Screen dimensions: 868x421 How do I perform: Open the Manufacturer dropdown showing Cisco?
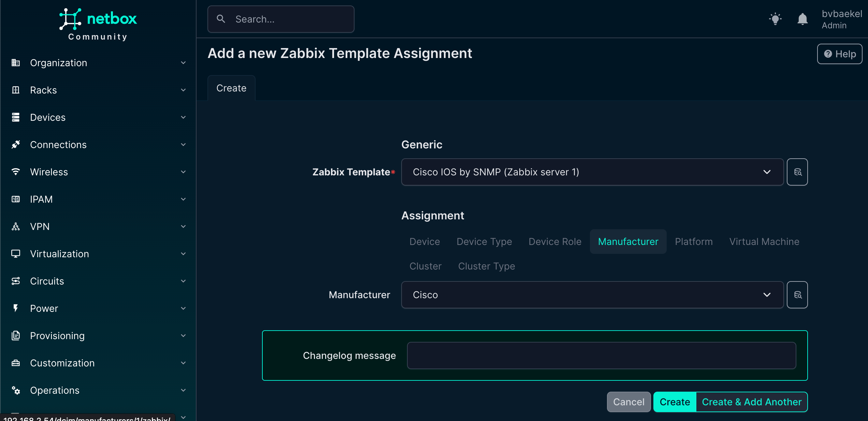(x=592, y=295)
